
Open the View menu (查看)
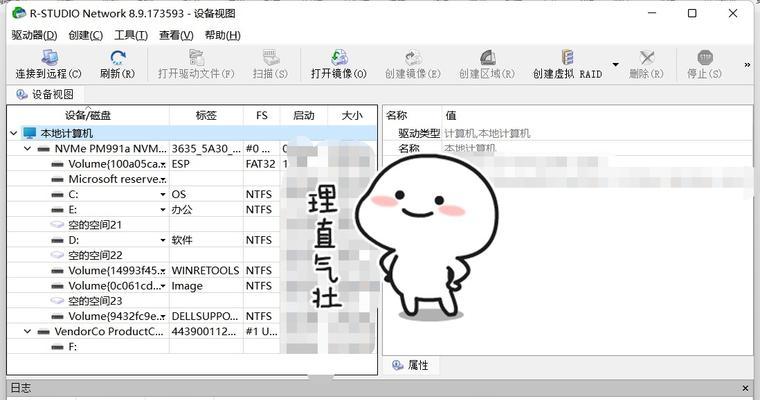click(x=176, y=35)
